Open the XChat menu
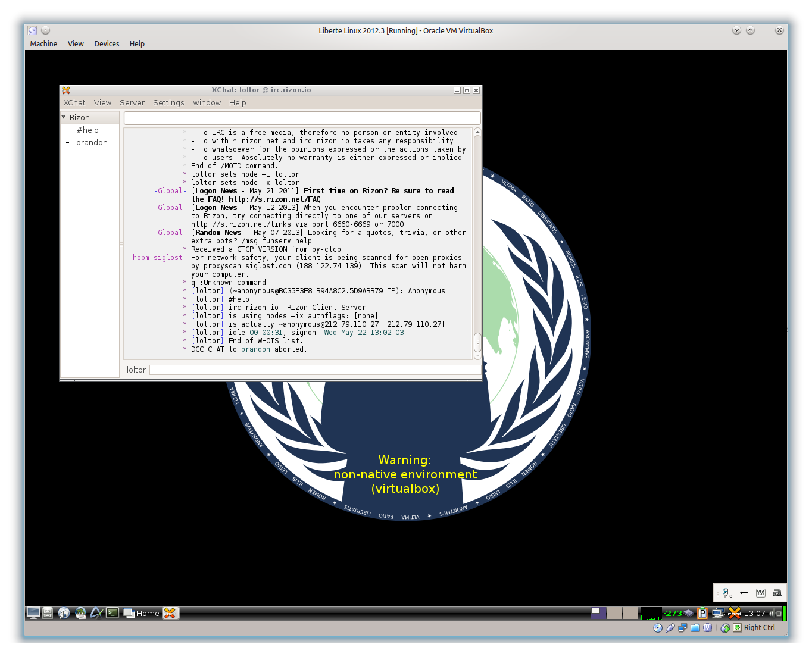 (74, 103)
